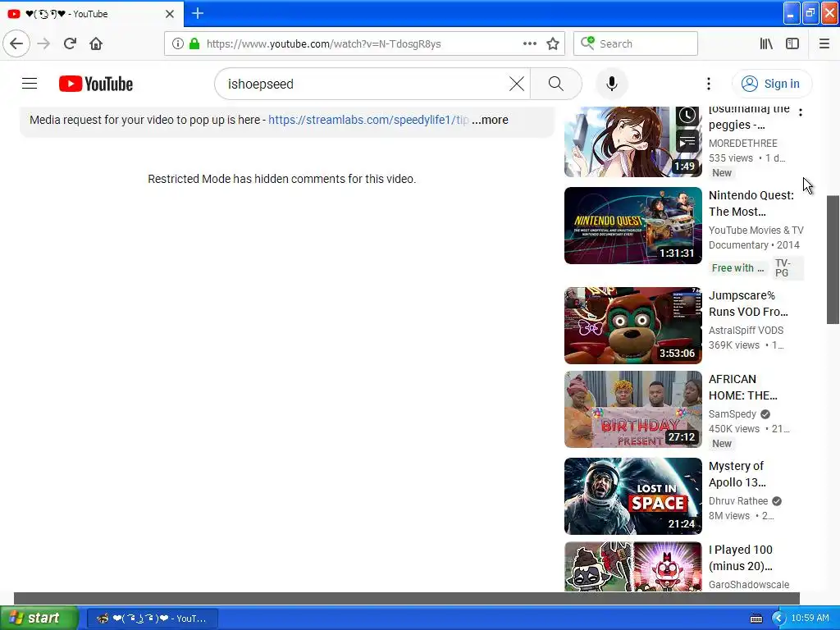This screenshot has height=630, width=840.
Task: Open the osu!mania anime girl video thumbnail
Action: click(x=633, y=141)
